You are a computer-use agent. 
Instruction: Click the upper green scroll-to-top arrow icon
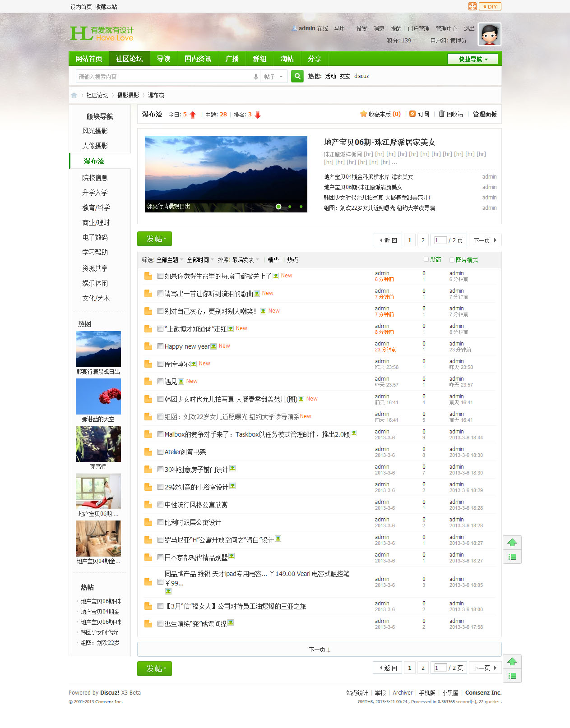[512, 543]
